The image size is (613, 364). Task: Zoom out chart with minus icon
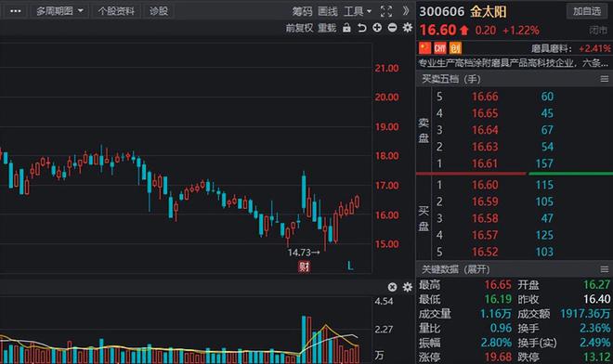click(x=393, y=27)
